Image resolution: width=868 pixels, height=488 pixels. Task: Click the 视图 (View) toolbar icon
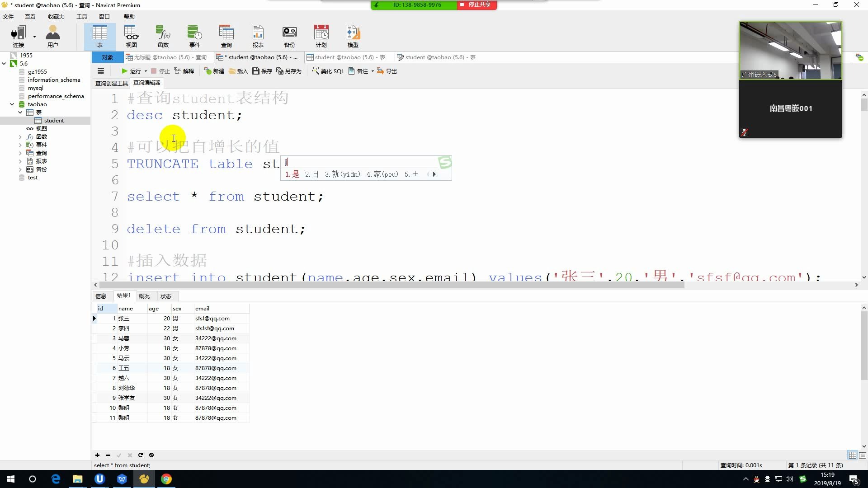click(x=131, y=36)
